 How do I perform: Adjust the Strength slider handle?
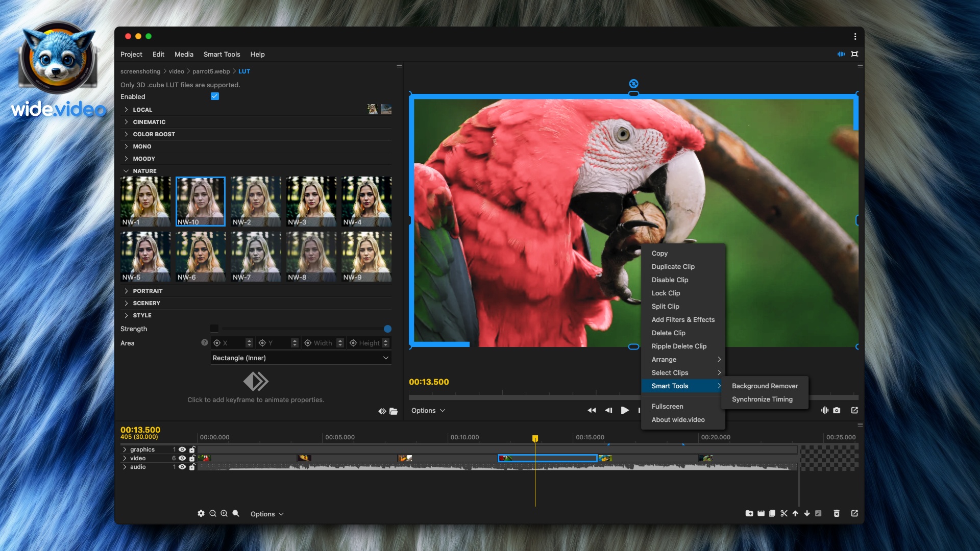387,329
